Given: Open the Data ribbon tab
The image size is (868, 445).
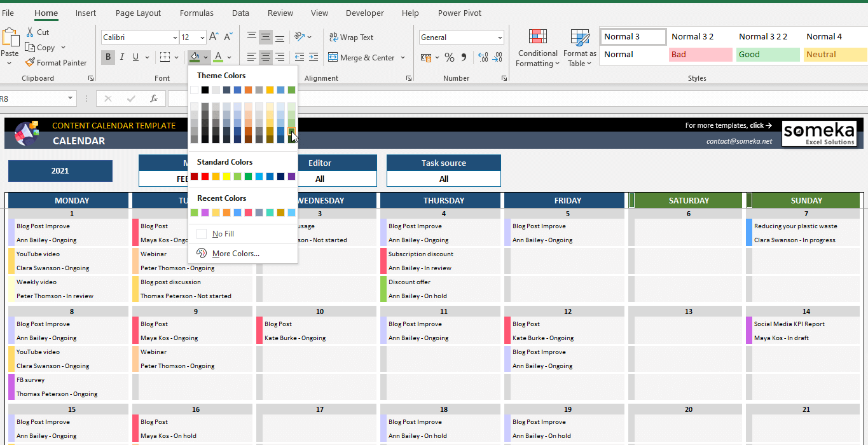Looking at the screenshot, I should pos(240,13).
